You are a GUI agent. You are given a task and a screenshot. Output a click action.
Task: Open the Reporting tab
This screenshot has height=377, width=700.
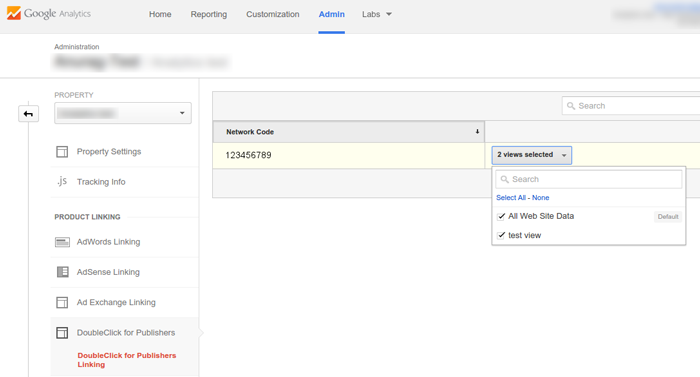click(208, 14)
